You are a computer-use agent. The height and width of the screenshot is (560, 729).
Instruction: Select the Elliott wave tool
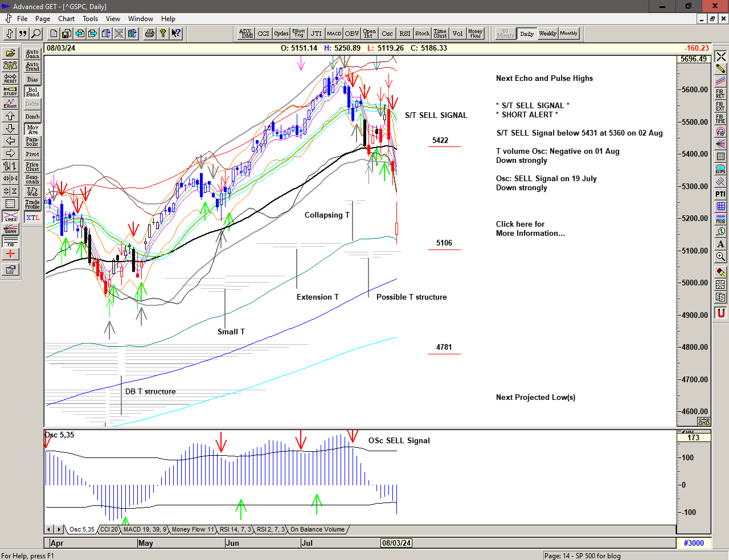point(10,103)
